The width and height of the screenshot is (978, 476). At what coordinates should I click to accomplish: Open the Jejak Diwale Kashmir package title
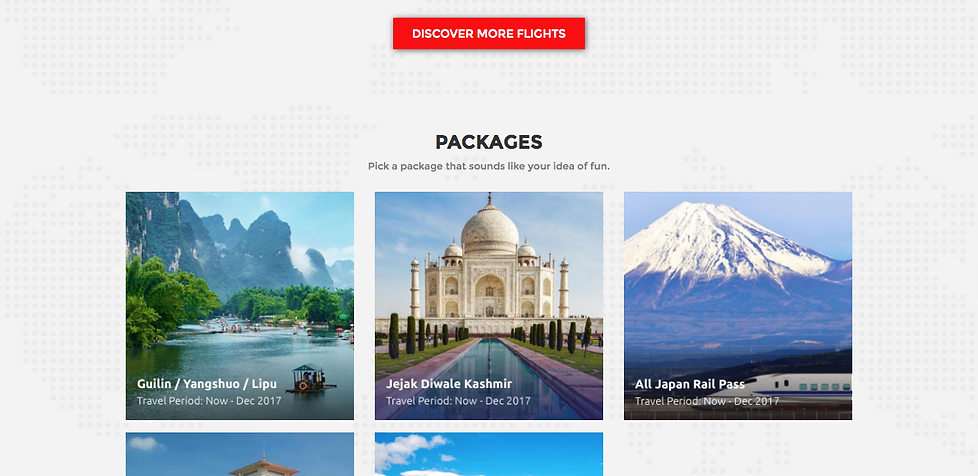tap(448, 384)
